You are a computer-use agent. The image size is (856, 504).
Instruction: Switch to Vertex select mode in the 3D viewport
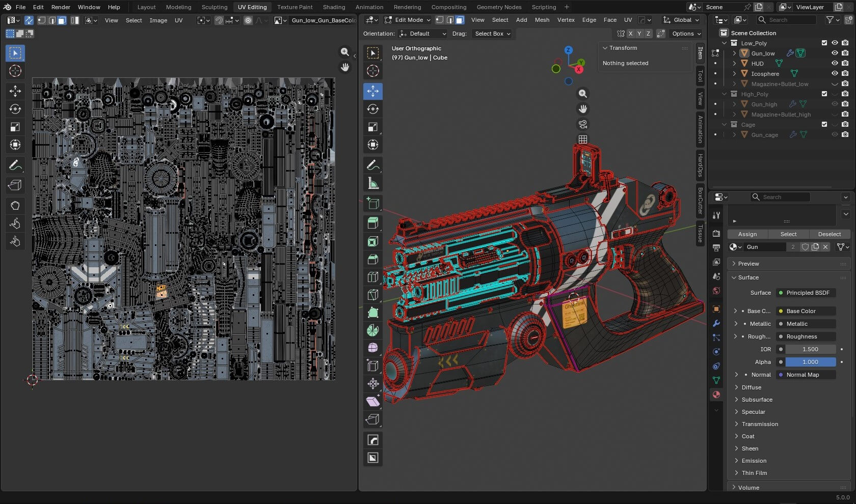(x=440, y=20)
